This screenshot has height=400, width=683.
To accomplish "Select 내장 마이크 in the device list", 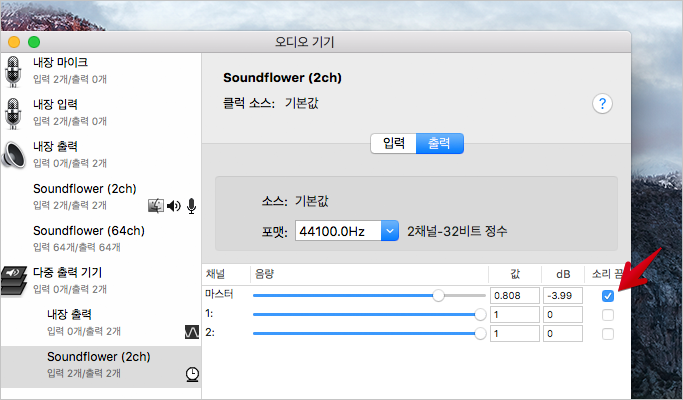I will [101, 71].
